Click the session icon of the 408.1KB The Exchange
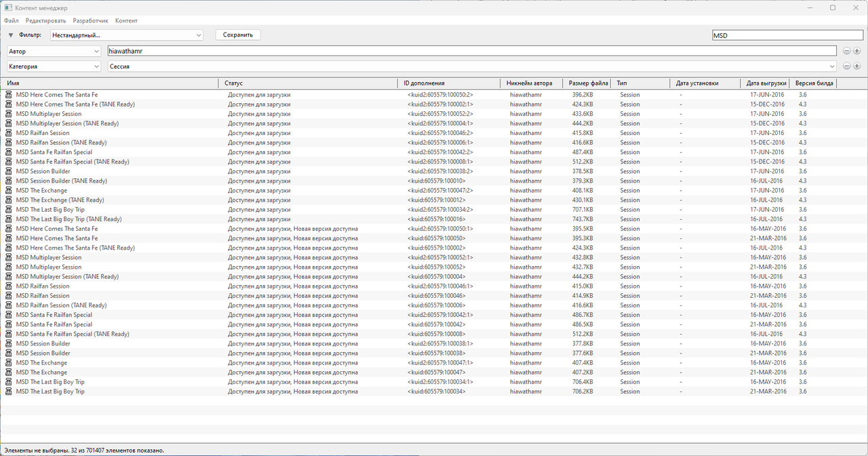This screenshot has width=868, height=456. [9, 191]
